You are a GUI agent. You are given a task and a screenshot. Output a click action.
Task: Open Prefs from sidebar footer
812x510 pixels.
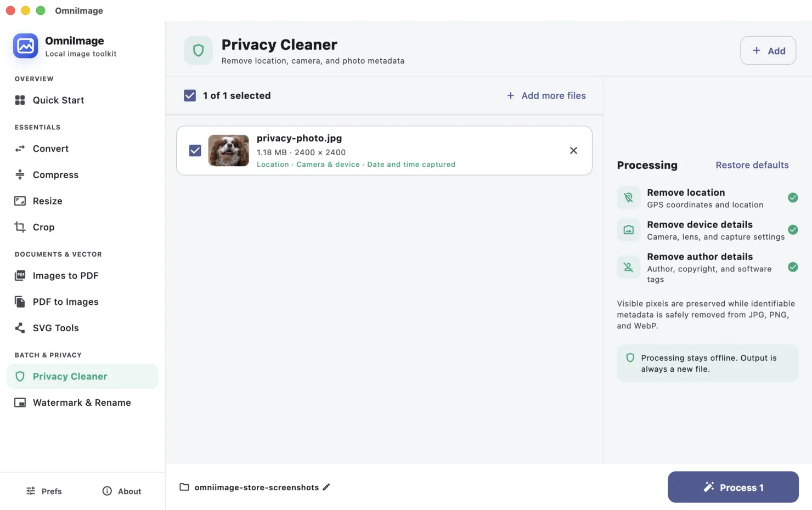click(44, 491)
